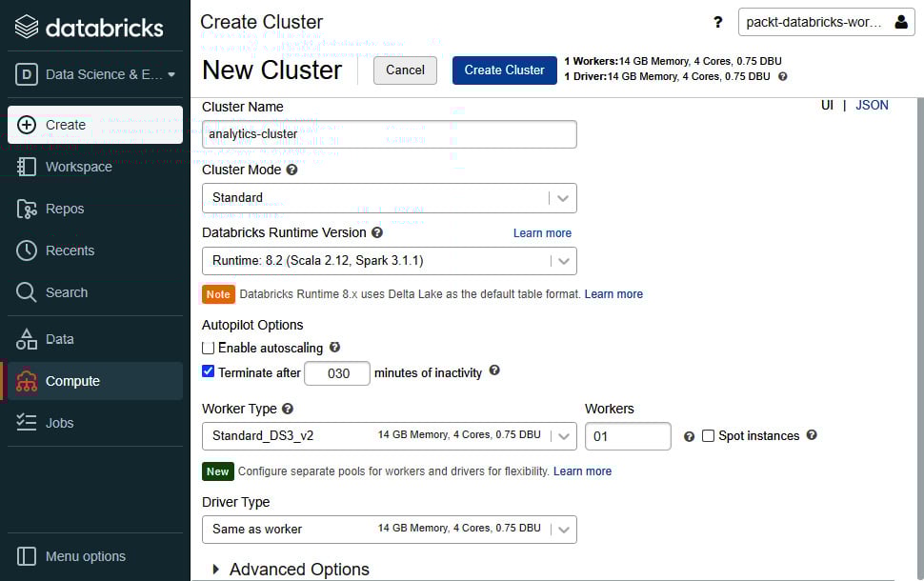The width and height of the screenshot is (924, 581).
Task: Open the Databricks Runtime Version dropdown
Action: coord(390,261)
